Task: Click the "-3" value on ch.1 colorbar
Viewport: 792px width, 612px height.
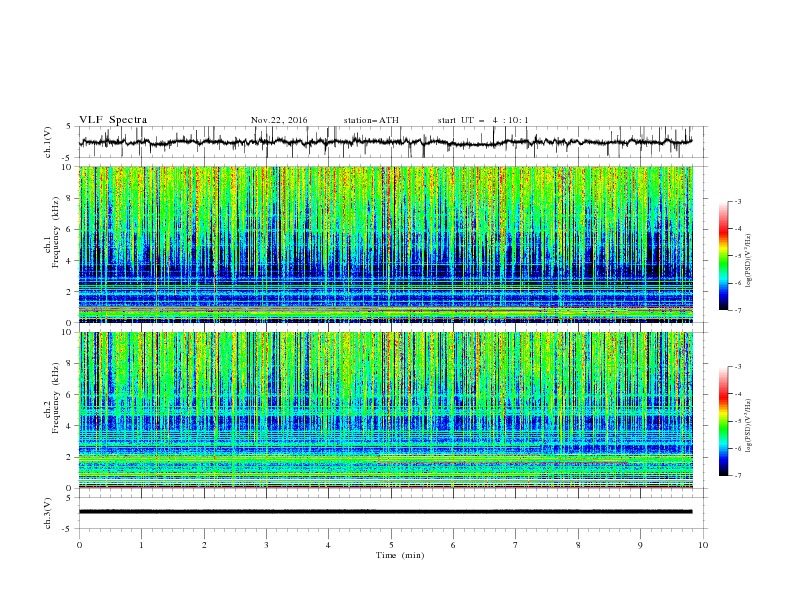Action: 738,201
